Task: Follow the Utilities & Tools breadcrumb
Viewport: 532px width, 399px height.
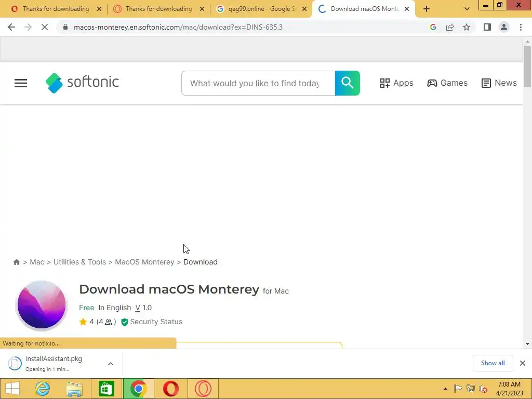Action: point(79,262)
